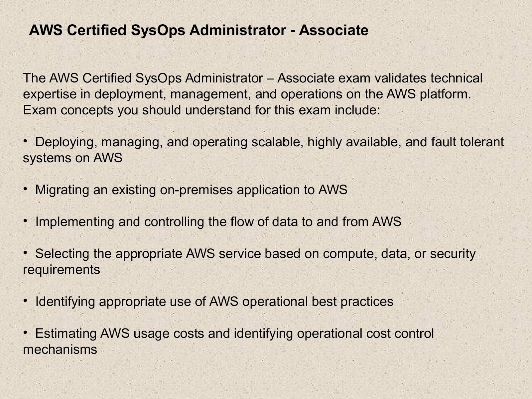The image size is (532, 399).
Task: Click the intro paragraph about exam validation
Action: click(x=252, y=78)
